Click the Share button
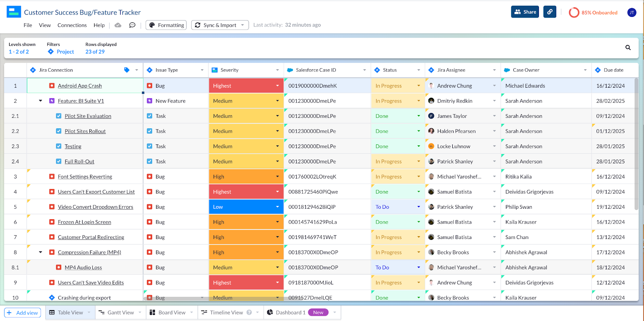This screenshot has width=644, height=321. pos(525,12)
